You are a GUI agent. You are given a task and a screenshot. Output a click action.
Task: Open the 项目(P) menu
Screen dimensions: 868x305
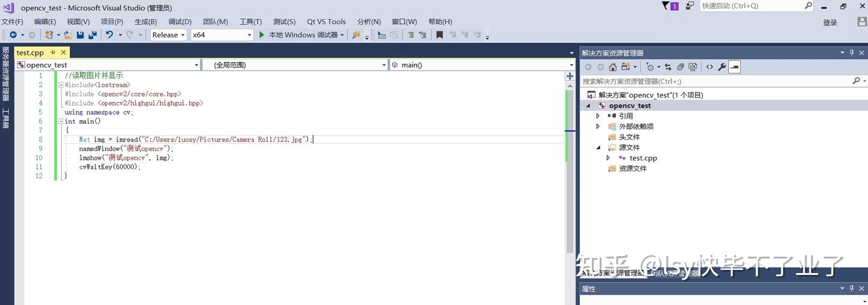click(112, 22)
